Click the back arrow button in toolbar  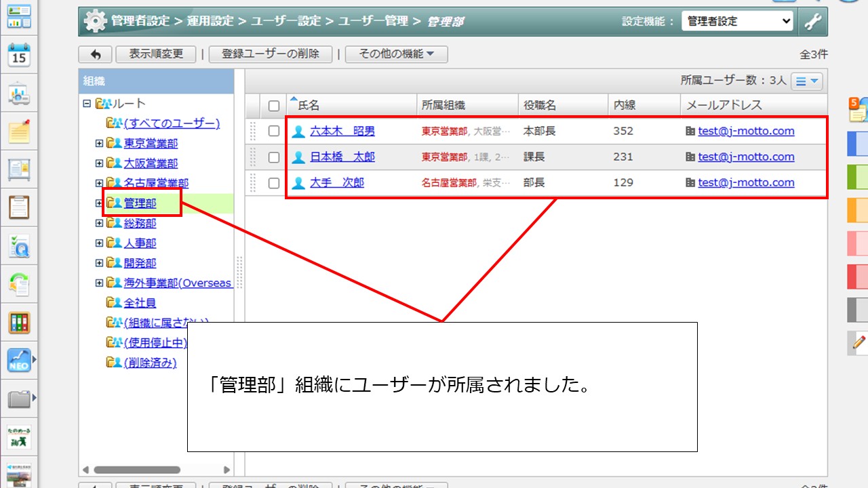[96, 54]
